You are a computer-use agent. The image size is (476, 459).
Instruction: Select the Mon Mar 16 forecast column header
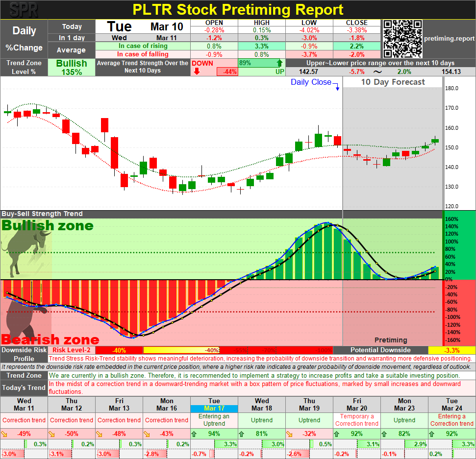[x=167, y=405]
